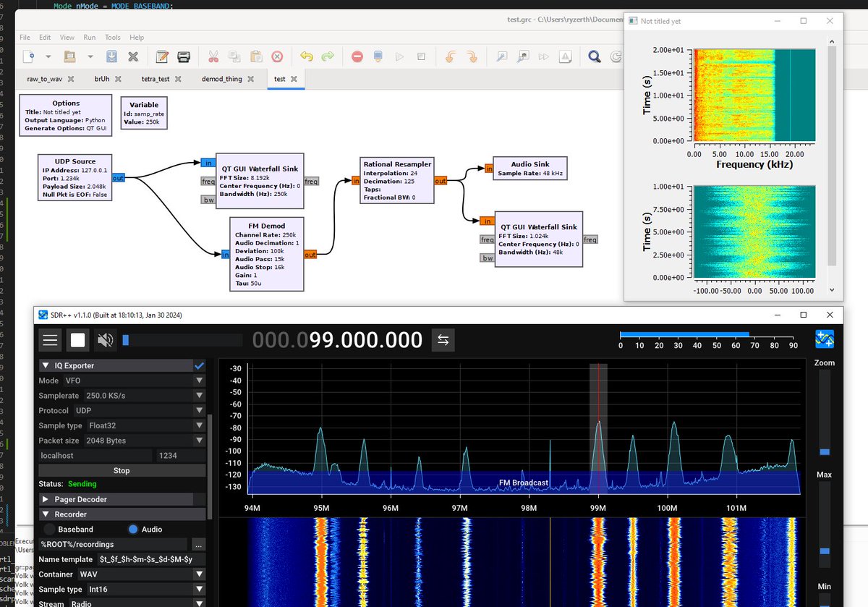Click the tuning mode swap arrows icon
The image size is (868, 607).
[443, 340]
